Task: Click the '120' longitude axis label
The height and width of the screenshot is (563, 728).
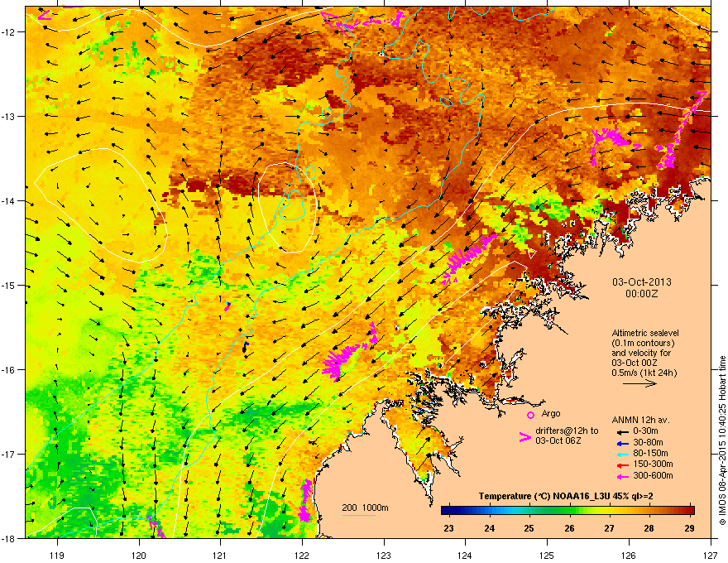Action: coord(139,555)
